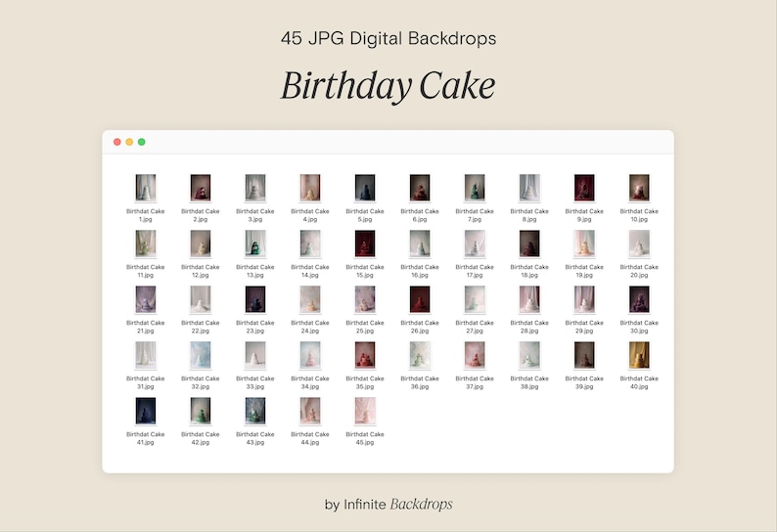Select the Birthdat Cake 20.jpg thumbnail
Screen dimensions: 777x532
point(639,244)
